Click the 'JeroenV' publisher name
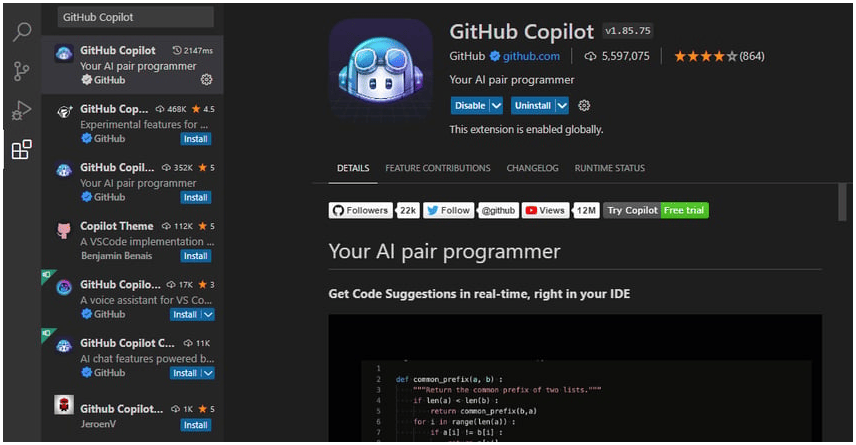This screenshot has width=856, height=445. 98,424
